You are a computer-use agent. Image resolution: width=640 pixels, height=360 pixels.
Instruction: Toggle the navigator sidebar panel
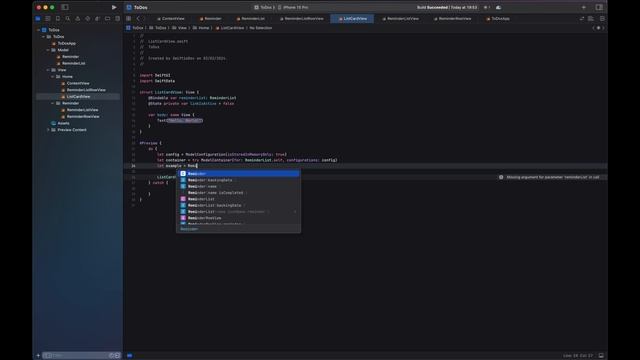coord(64,7)
